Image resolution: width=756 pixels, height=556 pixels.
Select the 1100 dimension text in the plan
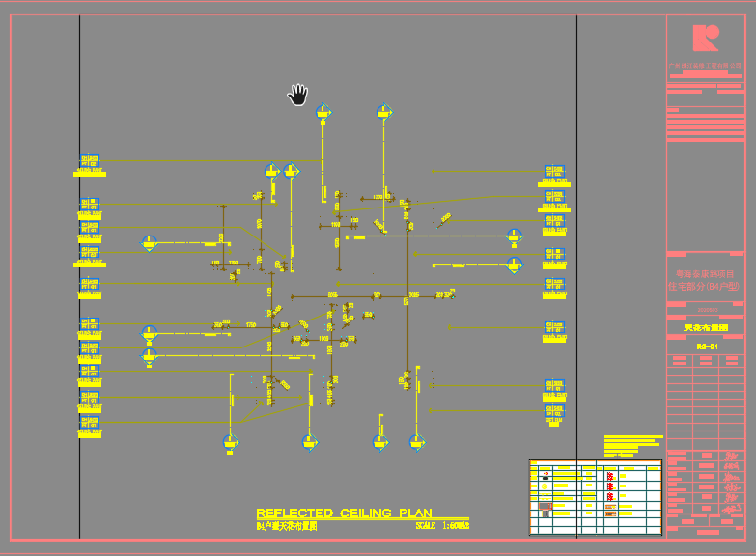[336, 224]
